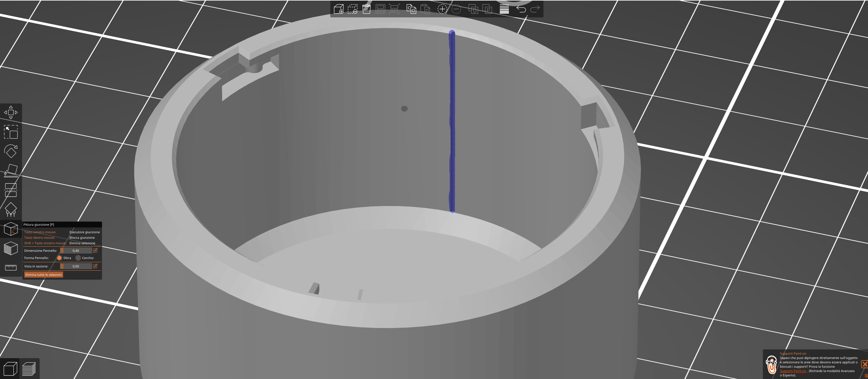This screenshot has width=868, height=379.
Task: Click Elimina tutte le selezioni button
Action: 43,275
